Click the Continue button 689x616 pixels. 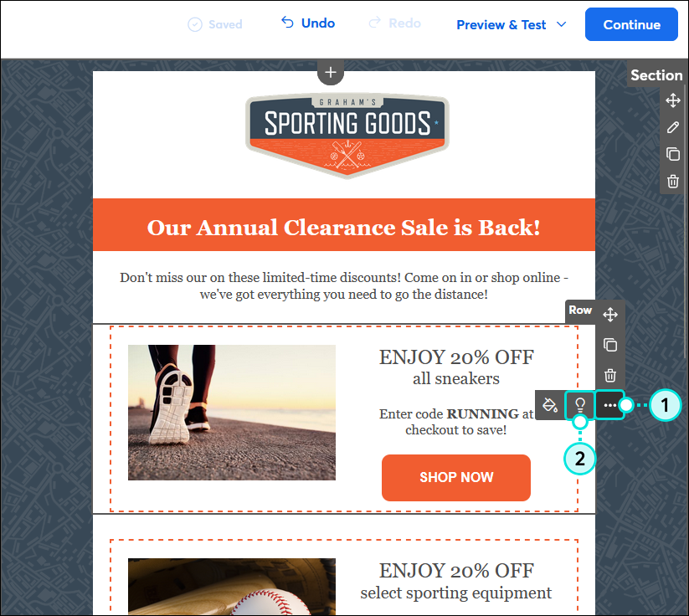click(631, 24)
